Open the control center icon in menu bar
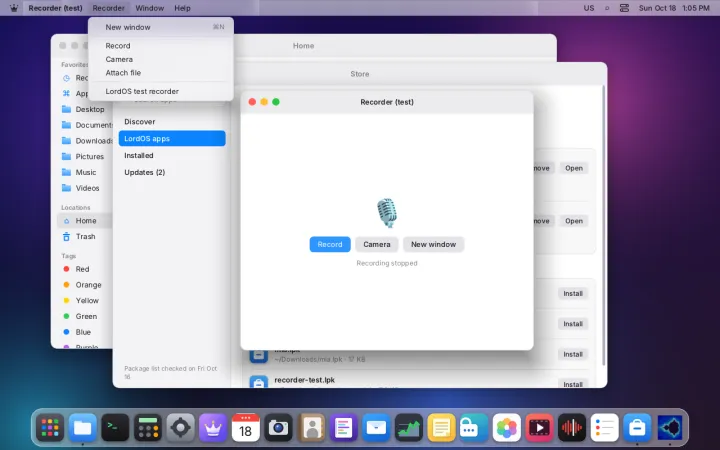Screen dimensions: 720x450 pyautogui.click(x=624, y=8)
